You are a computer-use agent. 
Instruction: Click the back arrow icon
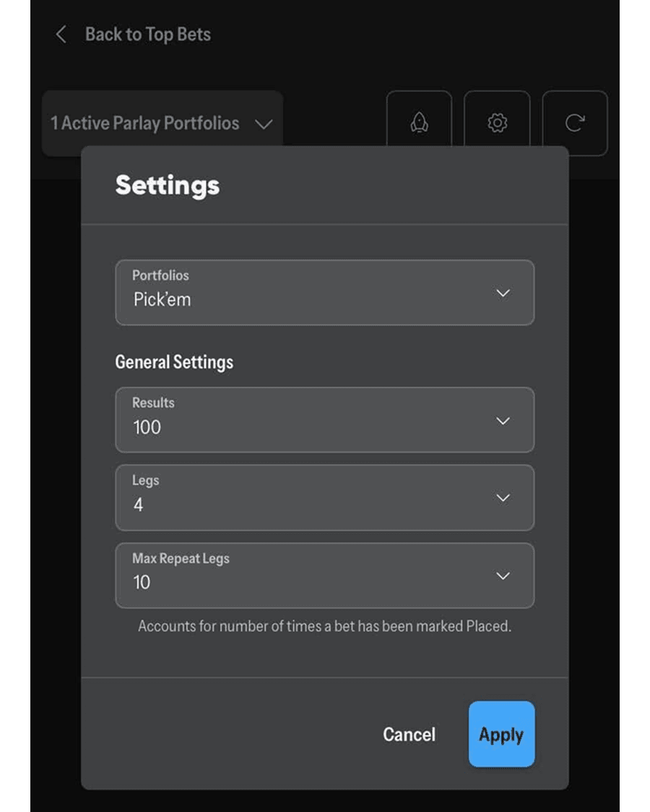[x=61, y=35]
